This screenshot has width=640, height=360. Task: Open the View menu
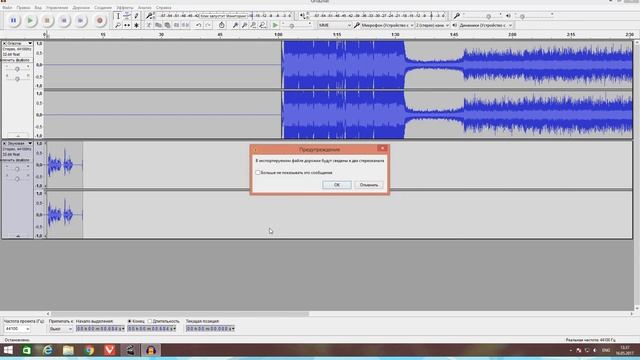38,7
